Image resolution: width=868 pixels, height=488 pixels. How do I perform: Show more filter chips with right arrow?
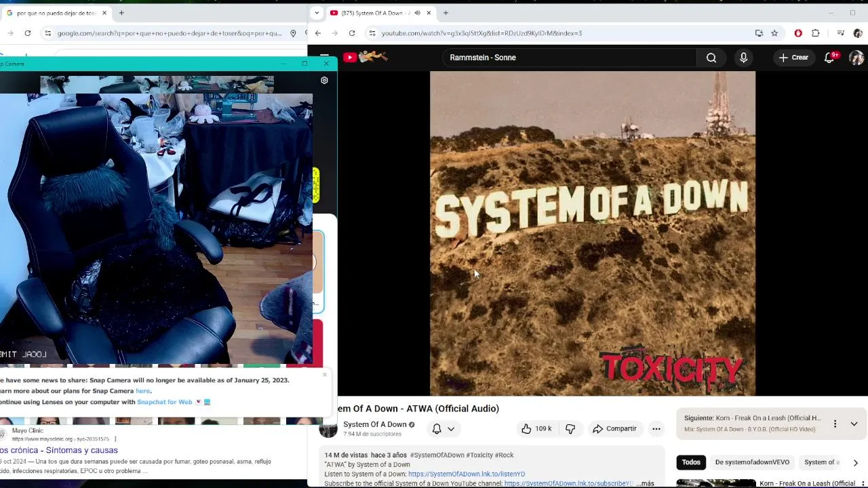(855, 462)
